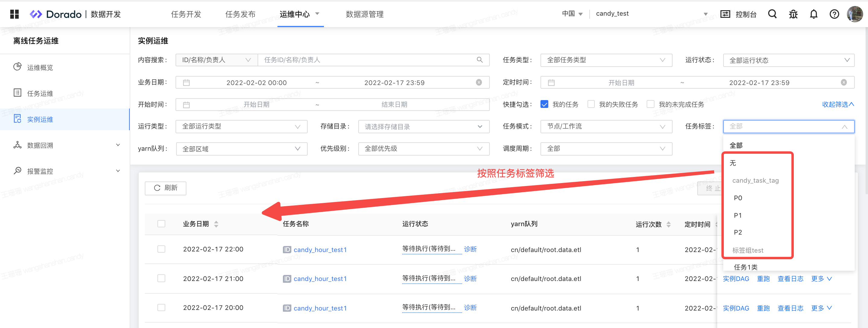Open the 任务类型 dropdown

[x=606, y=60]
